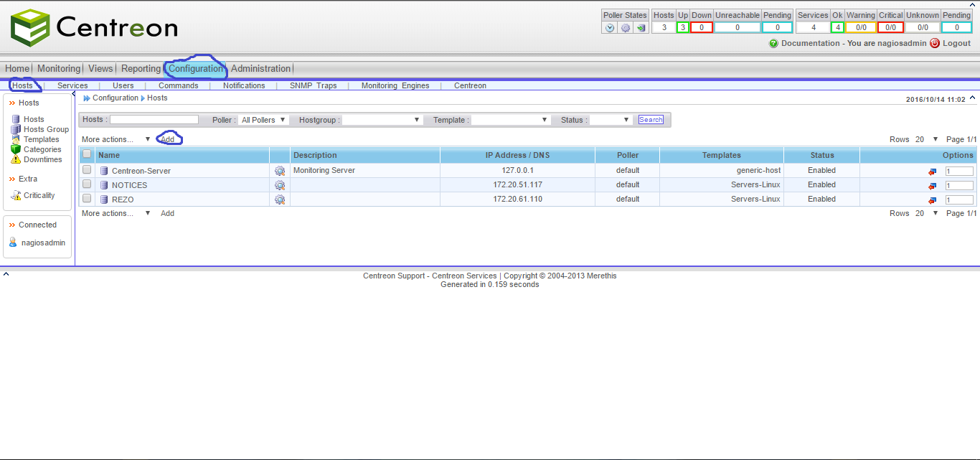Click the top Add link
Screen dimensions: 980x460
[x=168, y=139]
